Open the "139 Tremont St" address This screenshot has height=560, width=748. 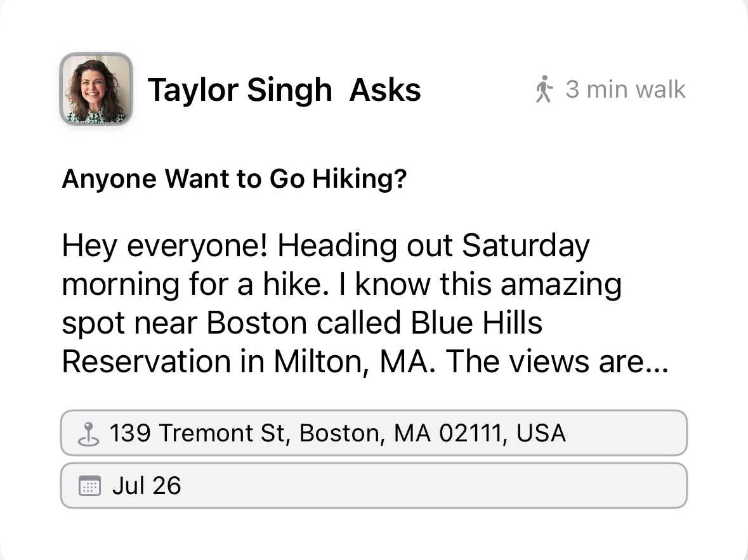200,433
